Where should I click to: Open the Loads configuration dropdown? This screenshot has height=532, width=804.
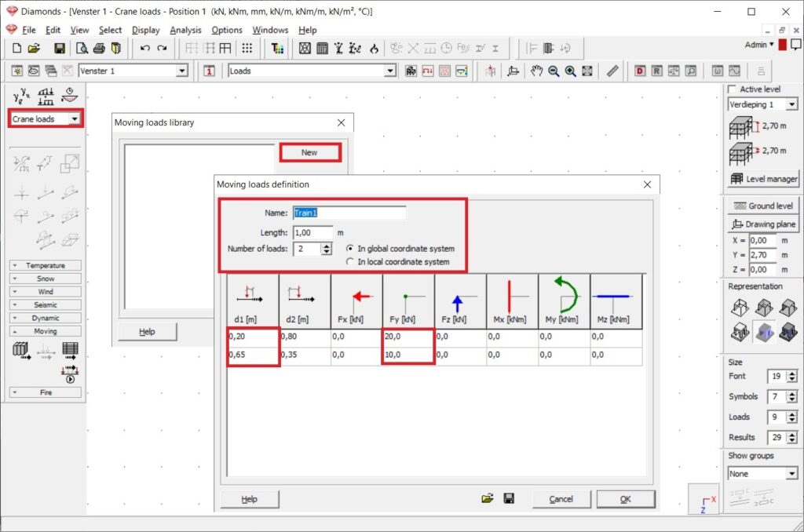pyautogui.click(x=390, y=71)
